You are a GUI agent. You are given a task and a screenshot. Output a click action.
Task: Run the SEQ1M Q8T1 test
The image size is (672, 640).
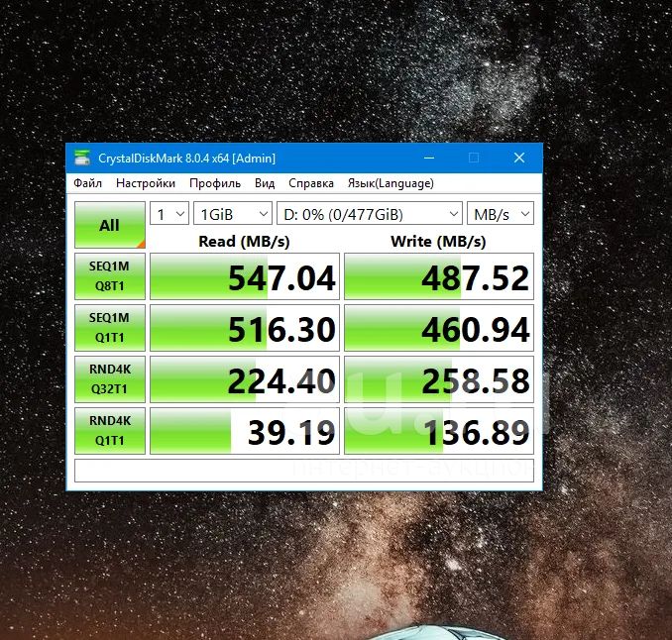110,276
